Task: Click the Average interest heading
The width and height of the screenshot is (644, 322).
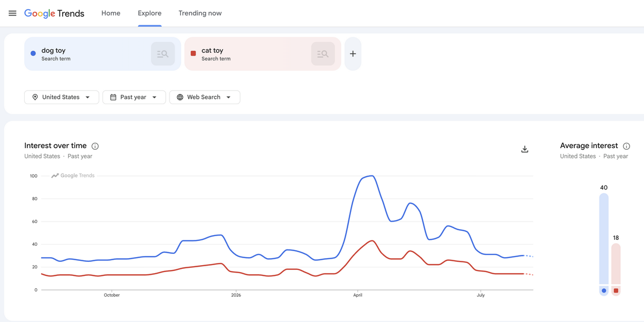Action: click(589, 146)
